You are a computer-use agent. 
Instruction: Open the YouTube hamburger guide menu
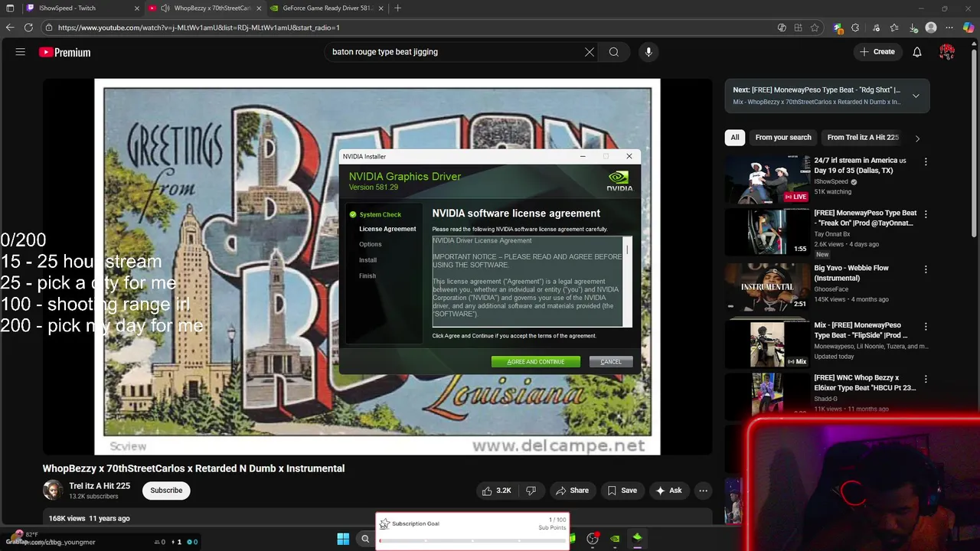[21, 52]
